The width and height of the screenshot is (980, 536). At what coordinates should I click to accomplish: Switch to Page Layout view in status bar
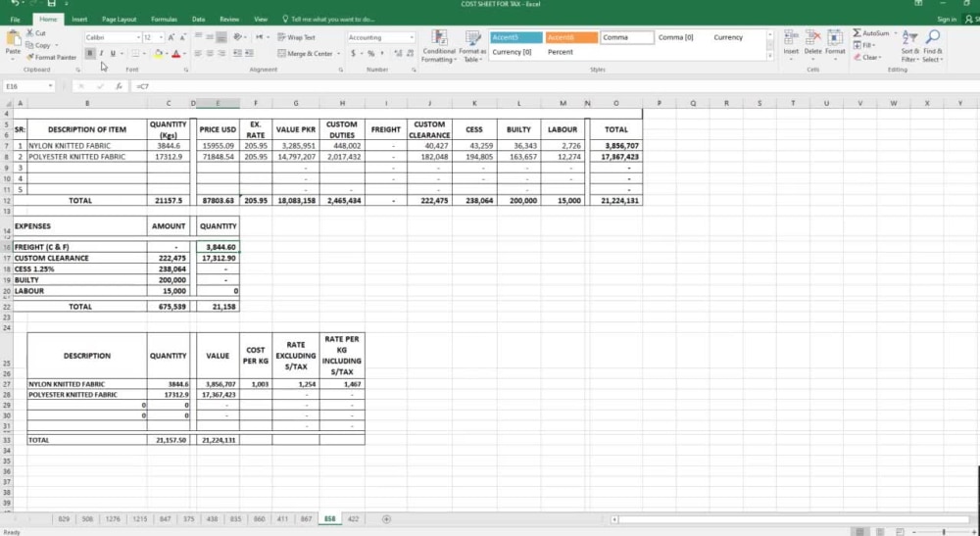(x=880, y=532)
